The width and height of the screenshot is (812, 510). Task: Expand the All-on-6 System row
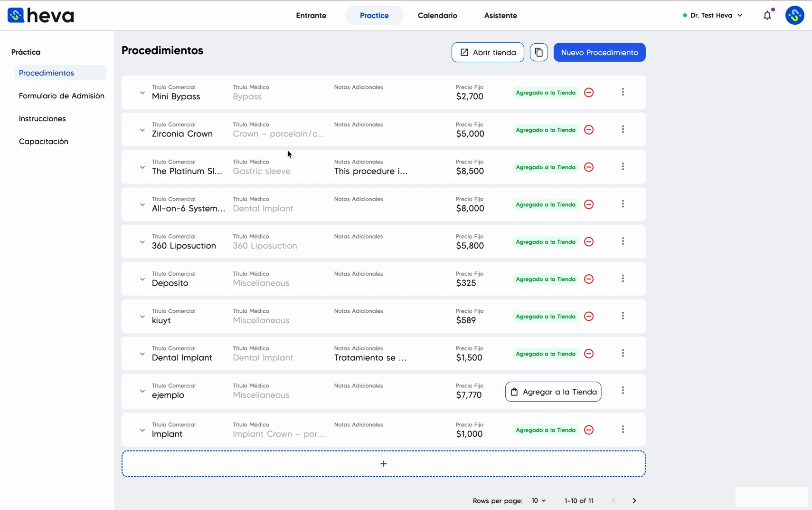(x=142, y=204)
